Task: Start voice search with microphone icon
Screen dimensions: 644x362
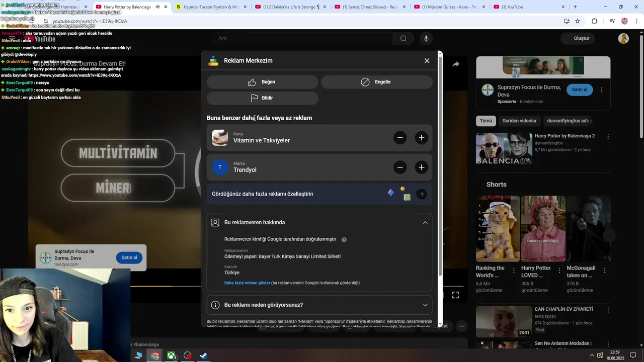Action: (426, 39)
